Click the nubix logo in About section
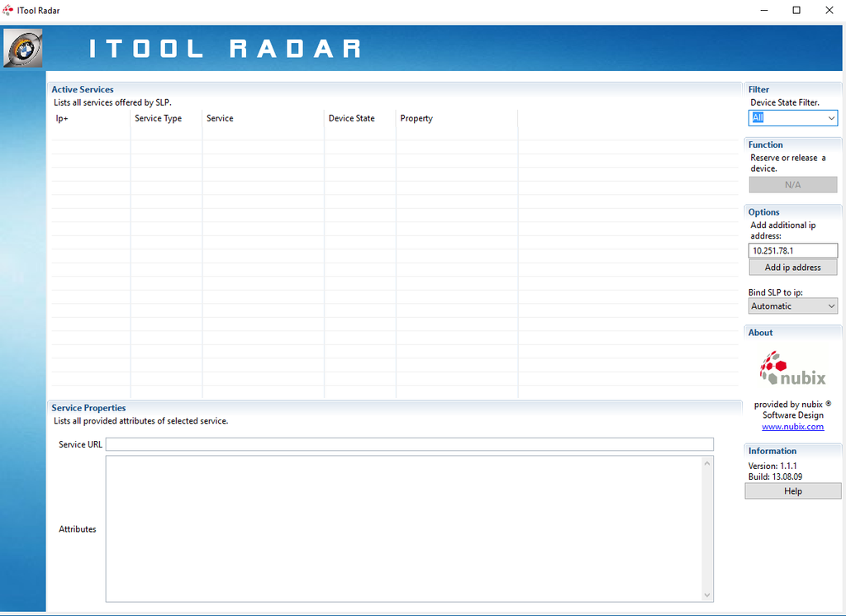 (x=792, y=368)
